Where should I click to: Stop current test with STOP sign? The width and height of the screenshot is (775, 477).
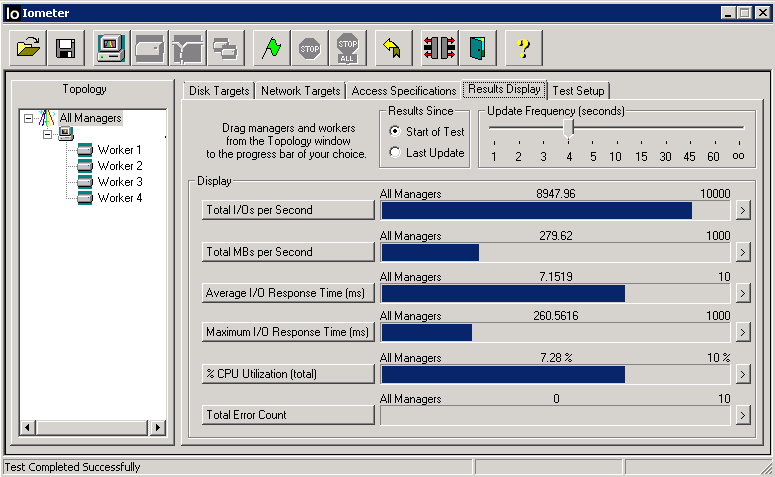[x=309, y=48]
